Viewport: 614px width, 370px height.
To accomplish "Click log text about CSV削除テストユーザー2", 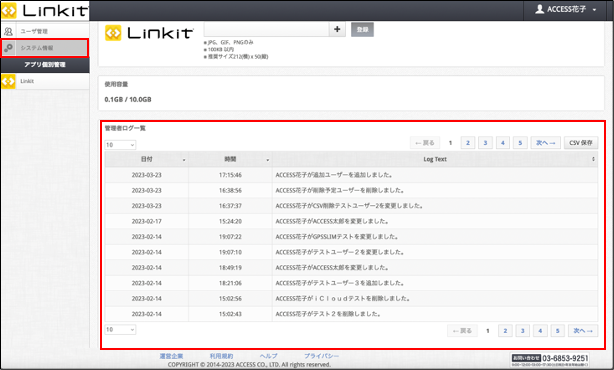I will (350, 206).
